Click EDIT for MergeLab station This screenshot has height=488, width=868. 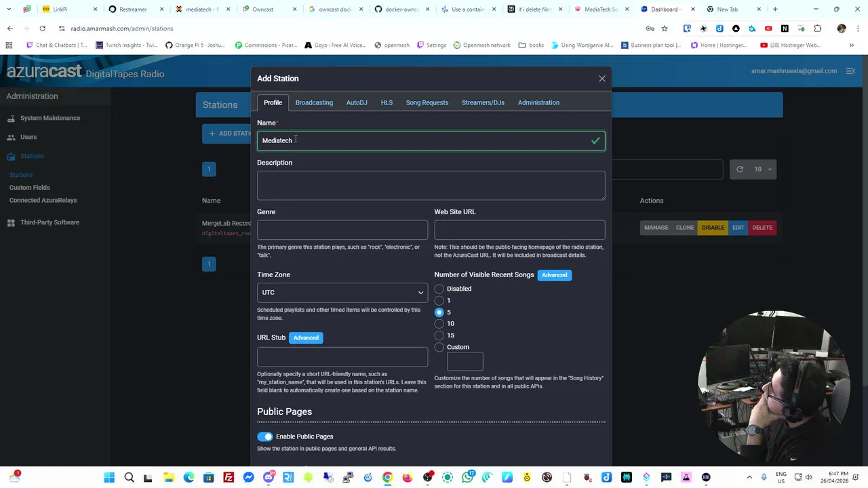(738, 228)
